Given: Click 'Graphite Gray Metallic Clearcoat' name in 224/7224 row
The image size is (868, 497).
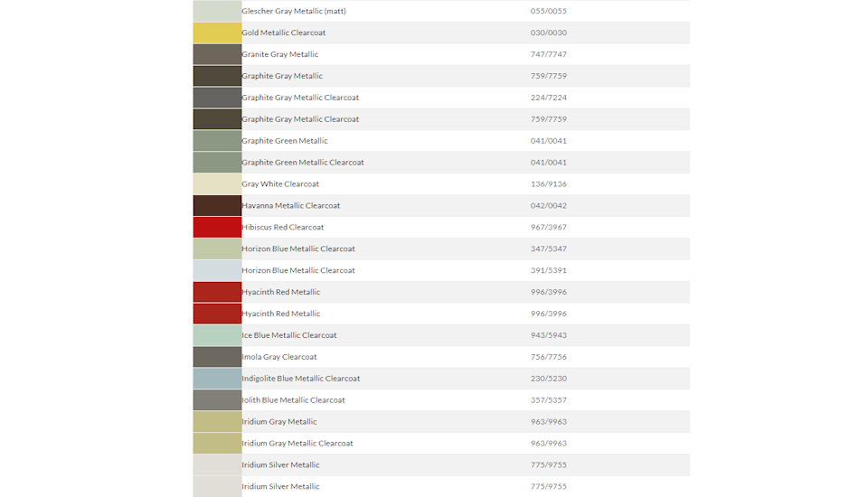Looking at the screenshot, I should coord(300,98).
